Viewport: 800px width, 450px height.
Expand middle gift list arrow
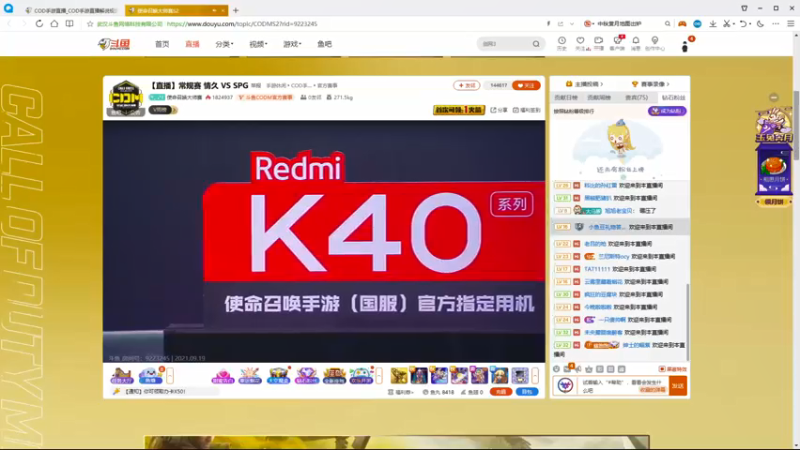(379, 376)
